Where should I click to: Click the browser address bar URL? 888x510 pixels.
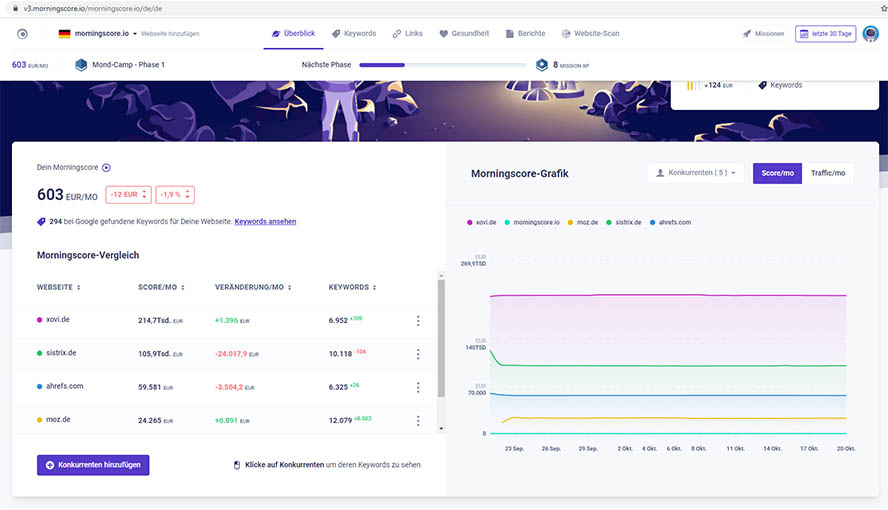[x=93, y=8]
